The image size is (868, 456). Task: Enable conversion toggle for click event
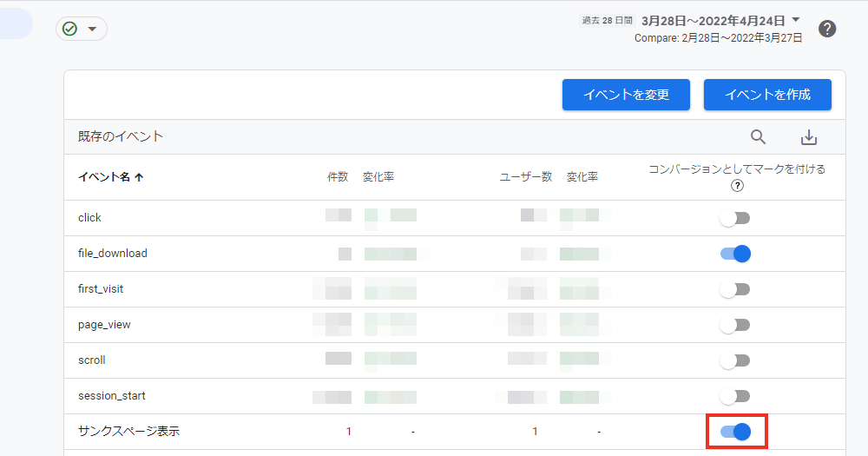[x=735, y=218]
